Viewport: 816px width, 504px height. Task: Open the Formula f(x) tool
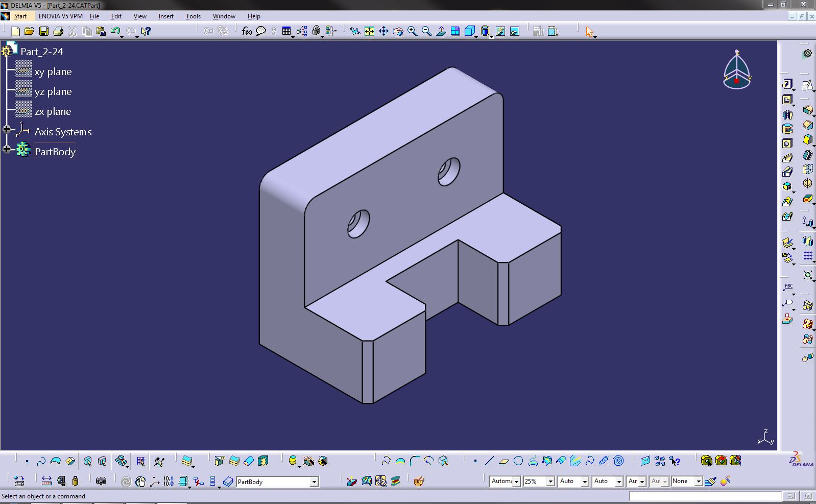(x=247, y=32)
